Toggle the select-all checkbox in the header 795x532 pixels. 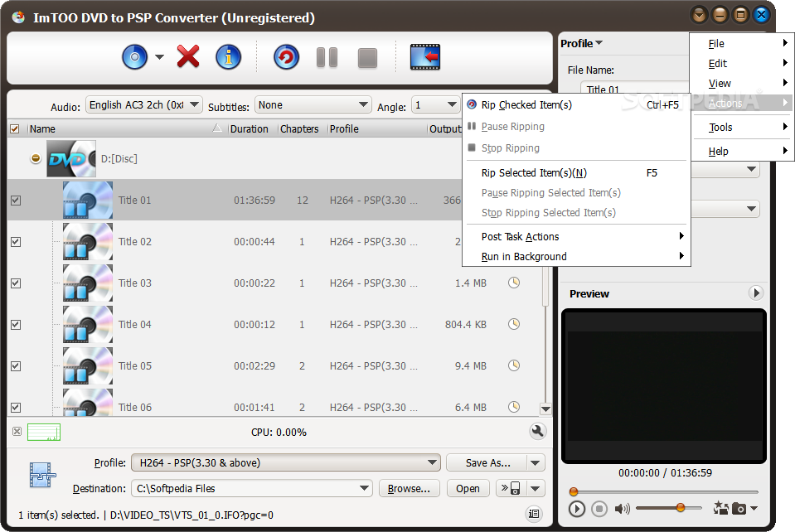click(15, 128)
